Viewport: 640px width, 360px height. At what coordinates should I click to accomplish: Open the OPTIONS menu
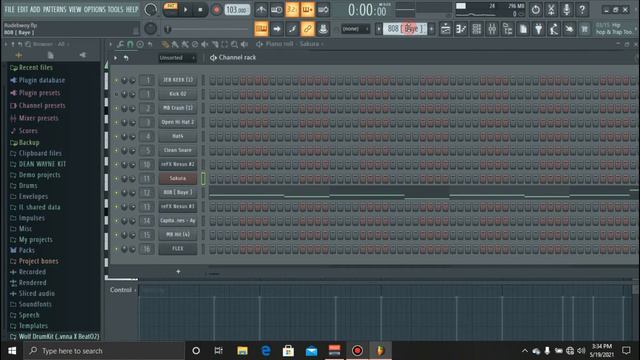(94, 9)
